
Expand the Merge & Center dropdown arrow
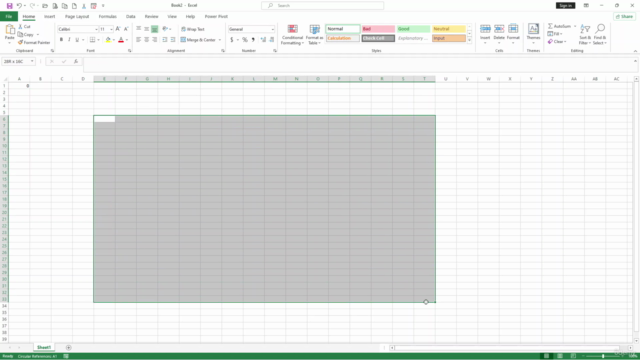pyautogui.click(x=220, y=40)
